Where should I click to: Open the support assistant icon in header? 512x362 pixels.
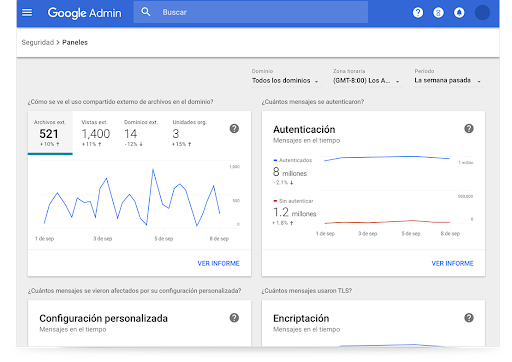[x=438, y=13]
